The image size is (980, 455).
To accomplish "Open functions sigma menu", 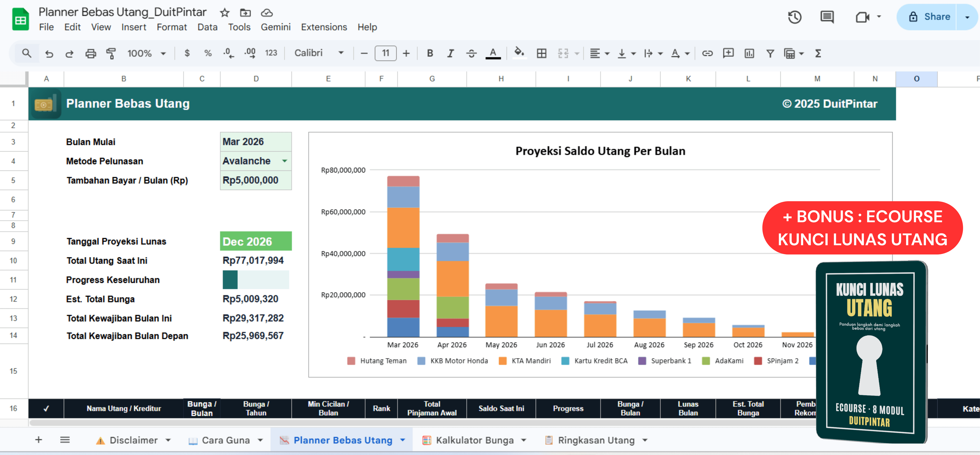I will click(818, 53).
